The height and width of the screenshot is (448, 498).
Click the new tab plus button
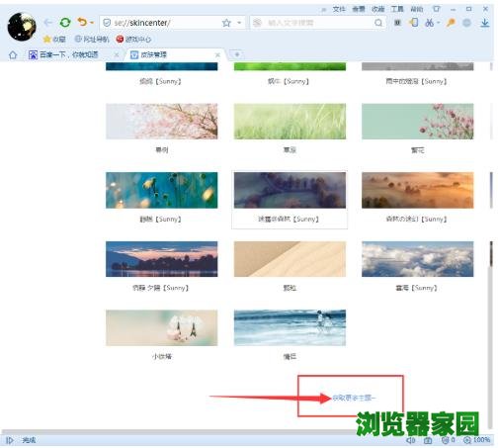point(236,54)
